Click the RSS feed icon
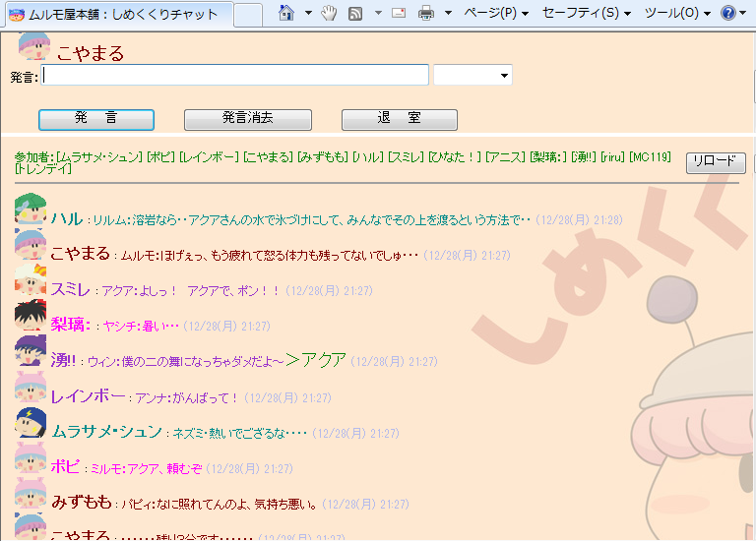This screenshot has width=756, height=541. 355,14
